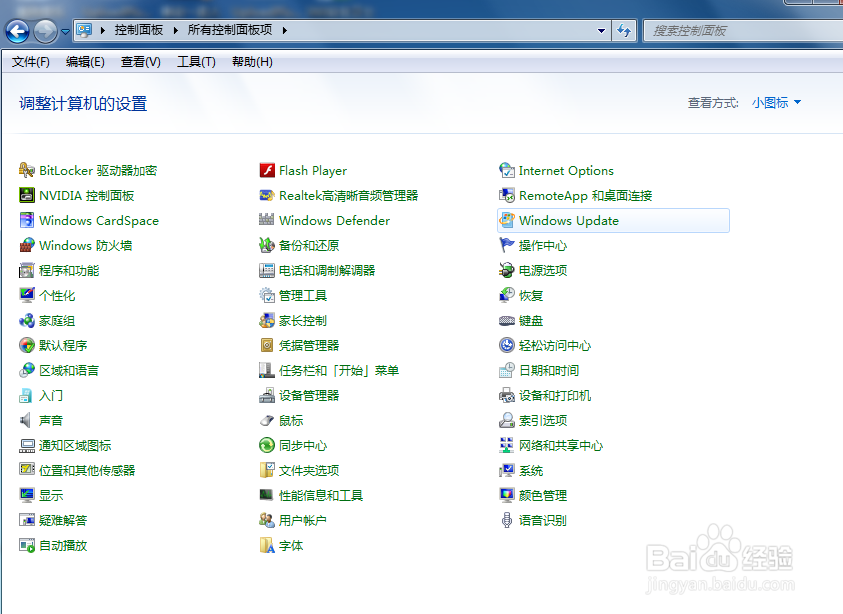
Task: Open 索引选项 link
Action: (x=543, y=420)
